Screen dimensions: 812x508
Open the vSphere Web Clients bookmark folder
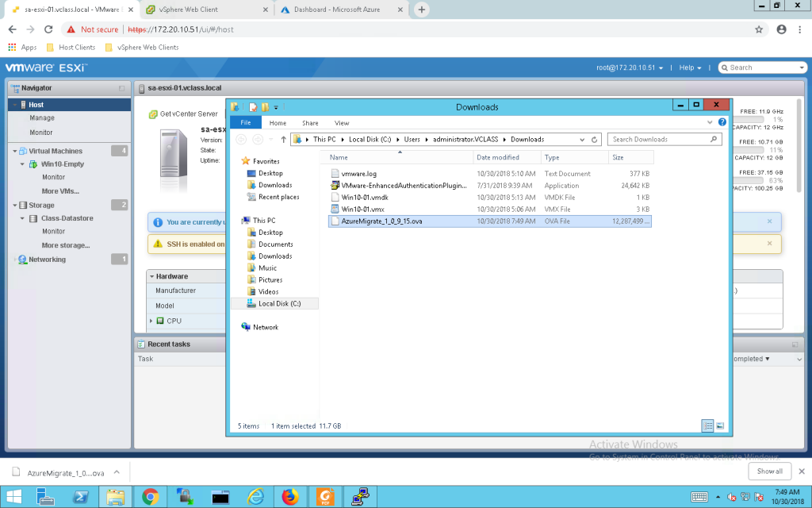click(x=142, y=47)
